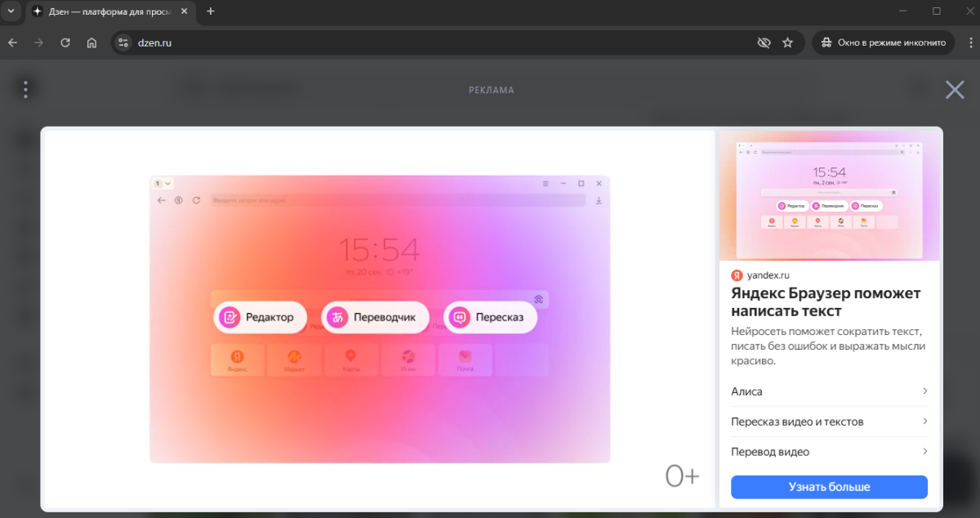980x518 pixels.
Task: Click the camera icon in ad search bar
Action: point(539,300)
